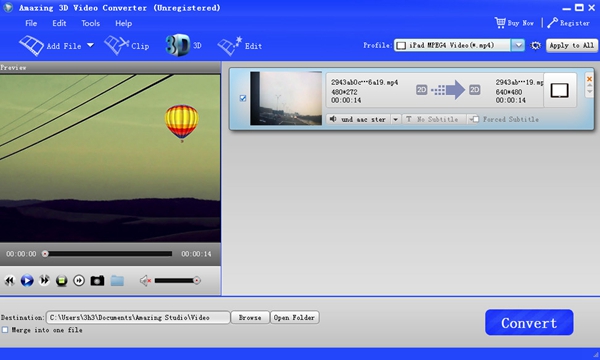Play the preview video
The height and width of the screenshot is (360, 600).
27,280
